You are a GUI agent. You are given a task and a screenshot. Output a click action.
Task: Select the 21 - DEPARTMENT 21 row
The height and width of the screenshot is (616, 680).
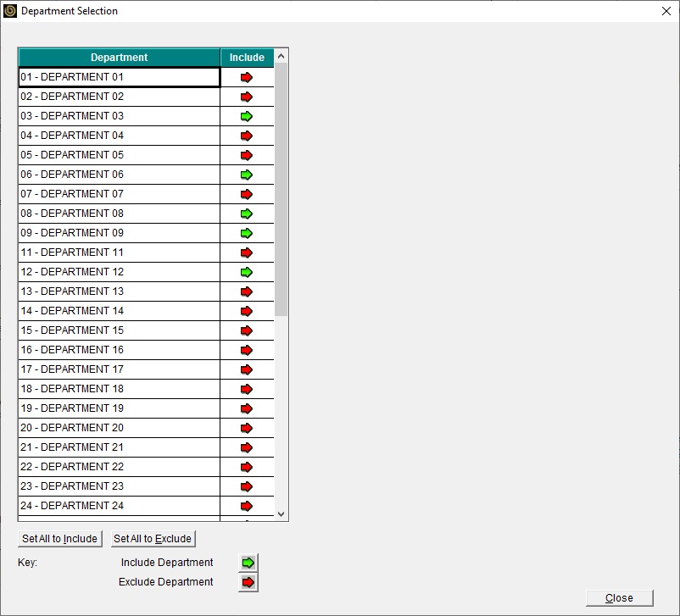coord(120,447)
